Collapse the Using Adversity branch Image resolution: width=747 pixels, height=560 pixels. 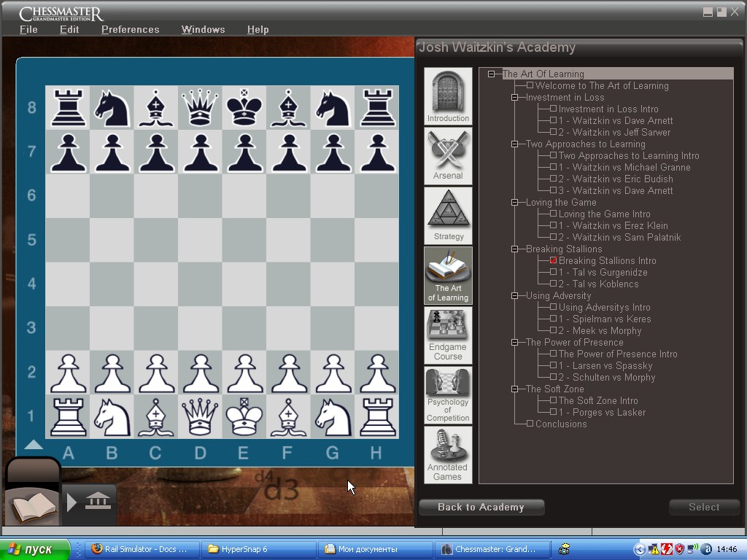(x=514, y=295)
